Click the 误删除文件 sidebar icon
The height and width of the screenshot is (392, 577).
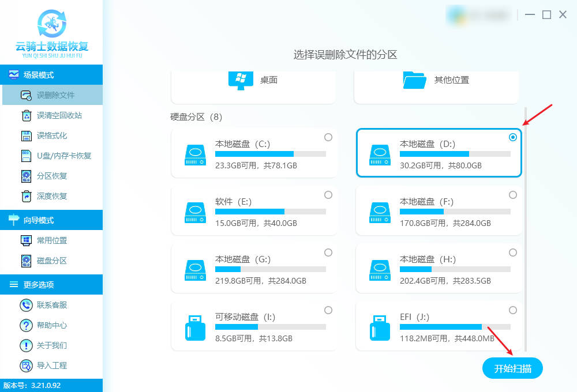[x=27, y=95]
